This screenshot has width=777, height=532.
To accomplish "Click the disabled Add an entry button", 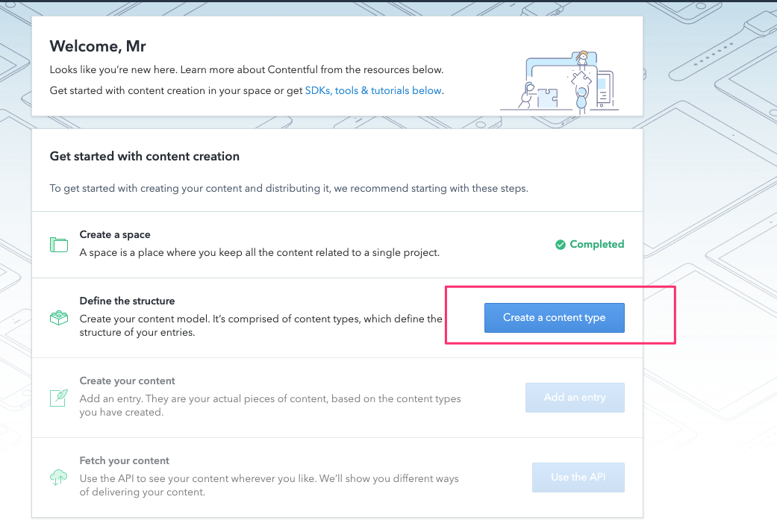I will [x=575, y=398].
